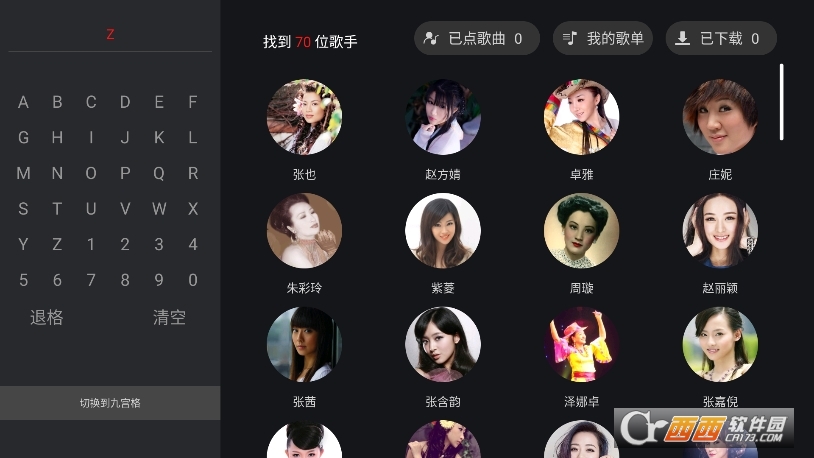
Task: Select singer 朱彩玲 avatar
Action: (304, 231)
